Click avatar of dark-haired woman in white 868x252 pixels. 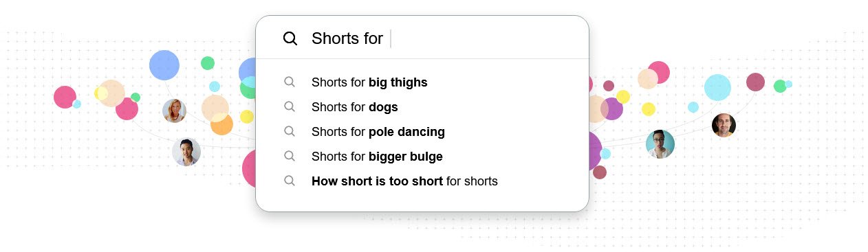click(x=186, y=152)
